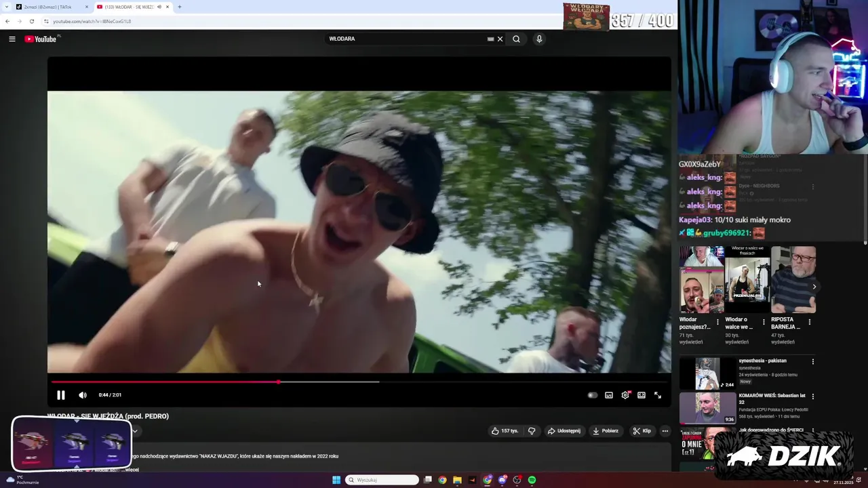The height and width of the screenshot is (488, 868).
Task: Open the on-screen keyboard in search box
Action: tap(490, 39)
